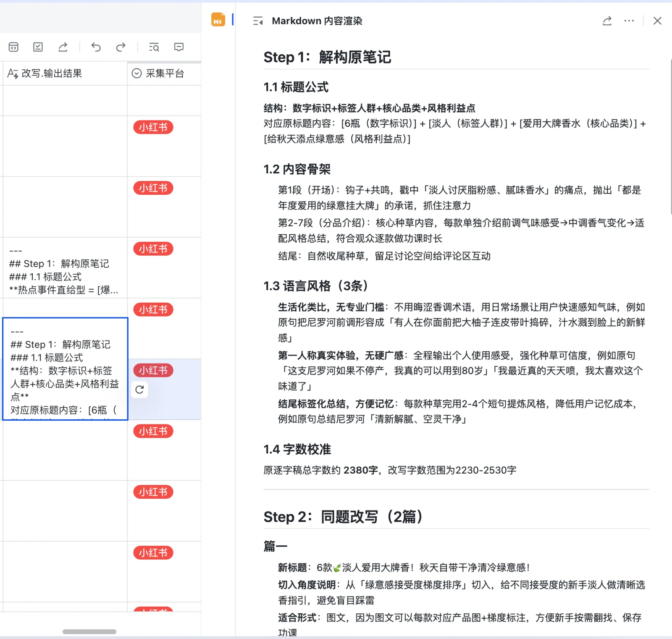Click the share arrow in left toolbar
The height and width of the screenshot is (639, 672).
pos(63,47)
